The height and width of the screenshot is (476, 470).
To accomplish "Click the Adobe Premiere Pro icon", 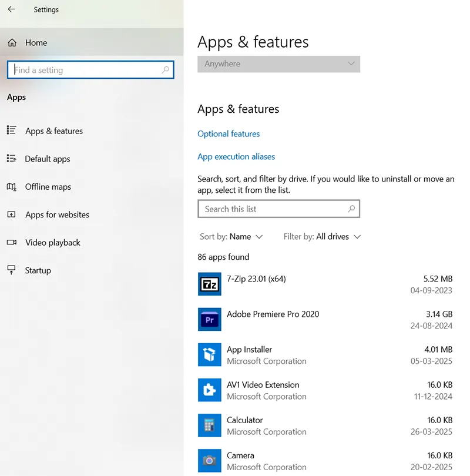I will (209, 319).
